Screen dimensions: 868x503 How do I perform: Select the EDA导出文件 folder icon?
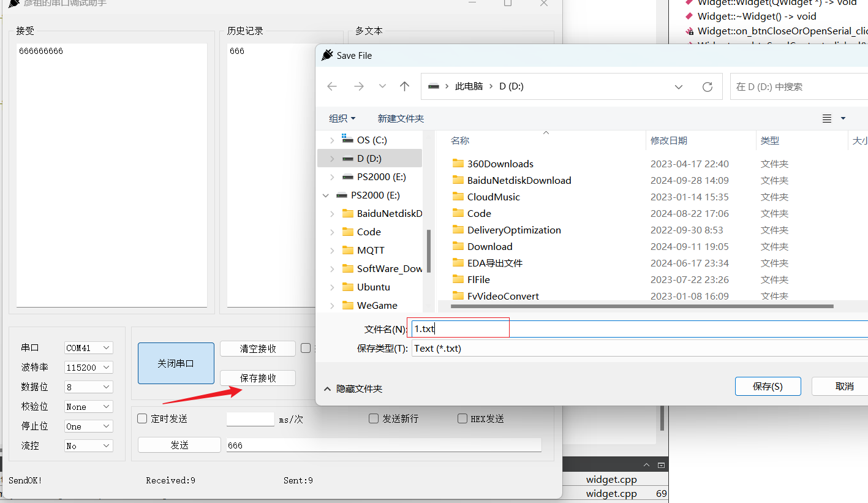click(458, 262)
